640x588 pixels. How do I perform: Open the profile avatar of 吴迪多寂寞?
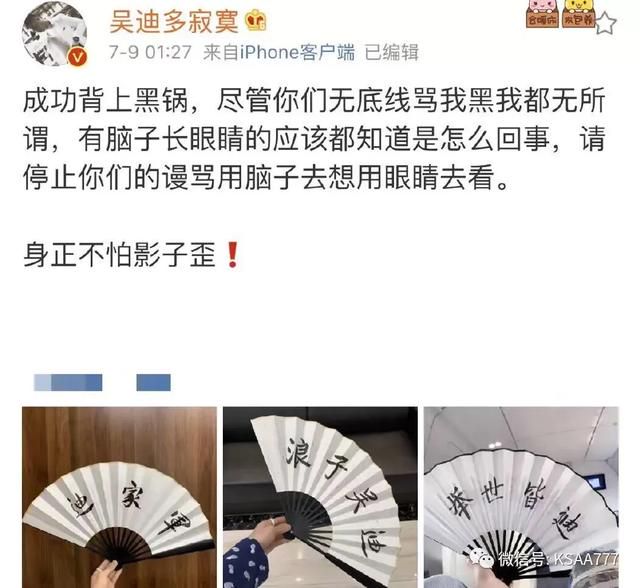[54, 33]
